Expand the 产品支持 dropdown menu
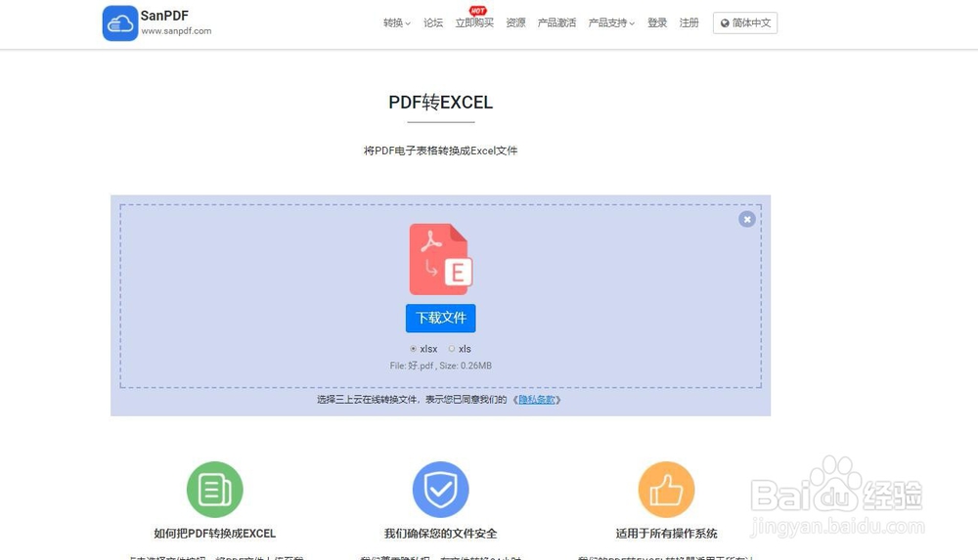978x560 pixels. 611,23
